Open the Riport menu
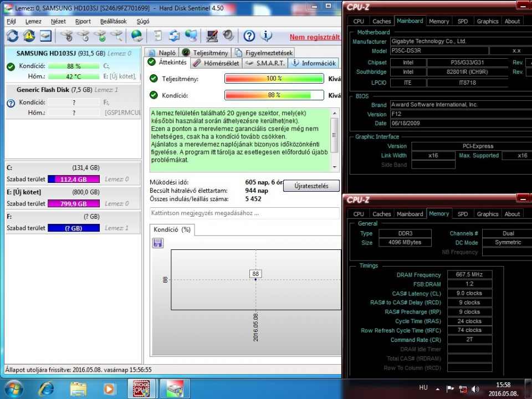This screenshot has width=532, height=399. pyautogui.click(x=83, y=22)
